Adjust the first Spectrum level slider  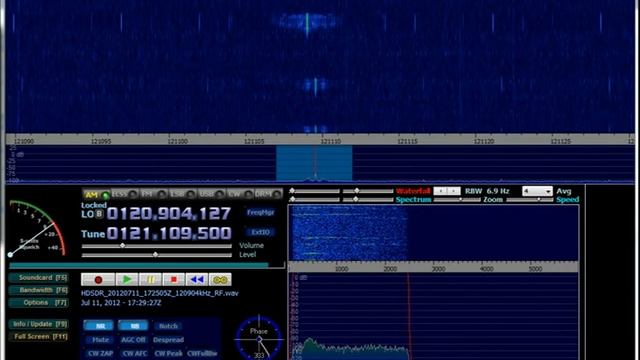314,200
